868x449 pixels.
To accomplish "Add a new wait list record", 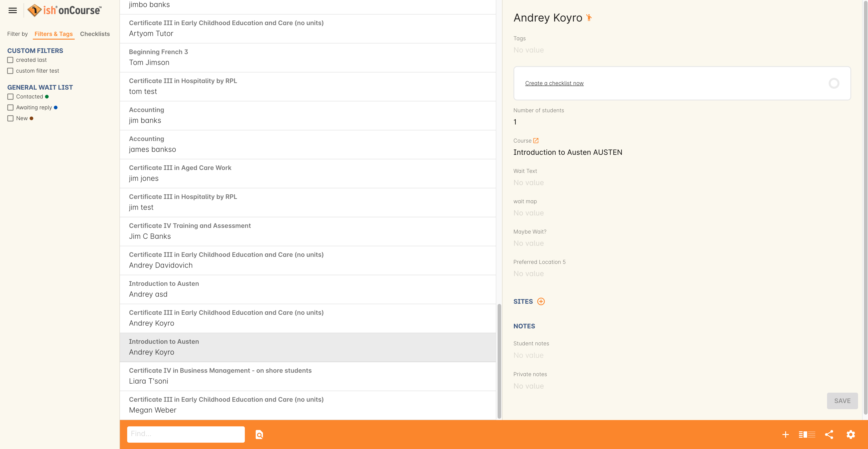I will pos(785,435).
